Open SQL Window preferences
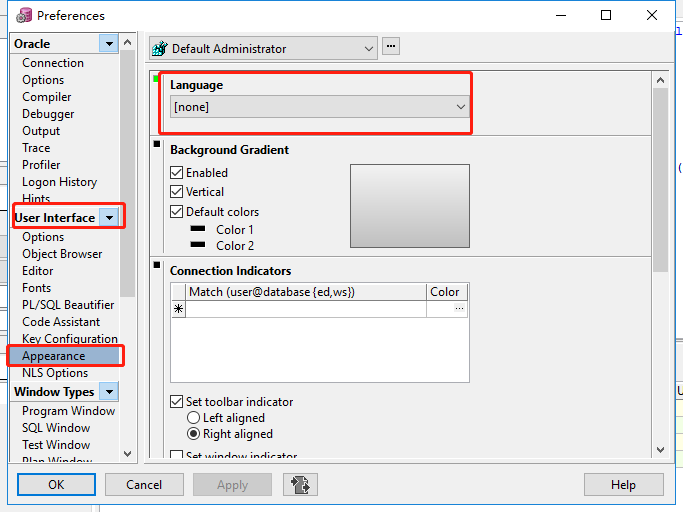 coord(56,427)
